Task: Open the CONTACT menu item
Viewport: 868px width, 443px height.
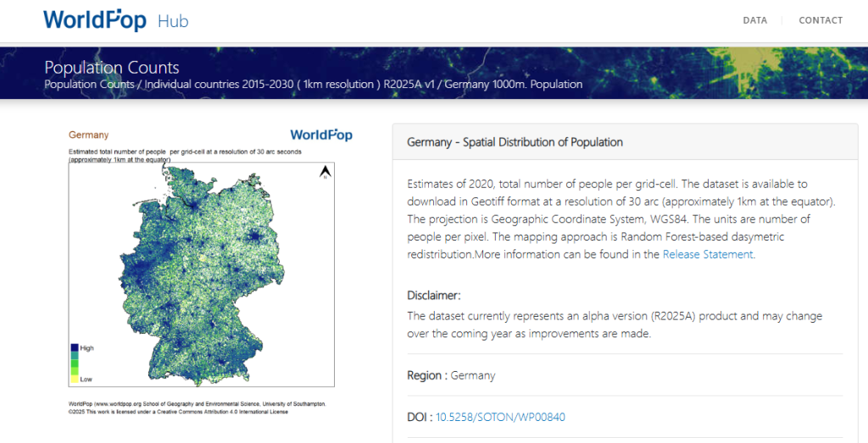Action: [821, 20]
